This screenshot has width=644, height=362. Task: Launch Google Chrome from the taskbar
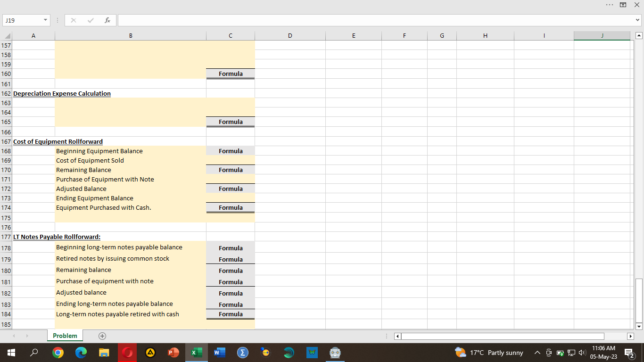[58, 353]
